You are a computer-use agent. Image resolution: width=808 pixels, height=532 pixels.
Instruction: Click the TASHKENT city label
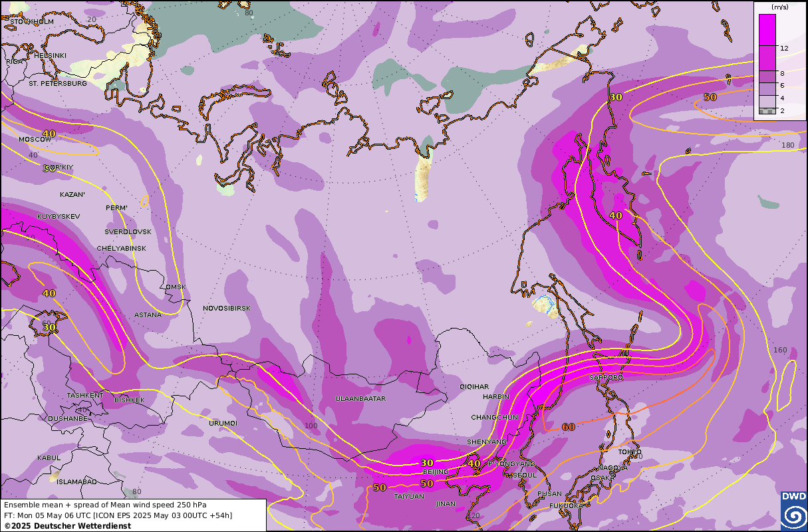[85, 395]
